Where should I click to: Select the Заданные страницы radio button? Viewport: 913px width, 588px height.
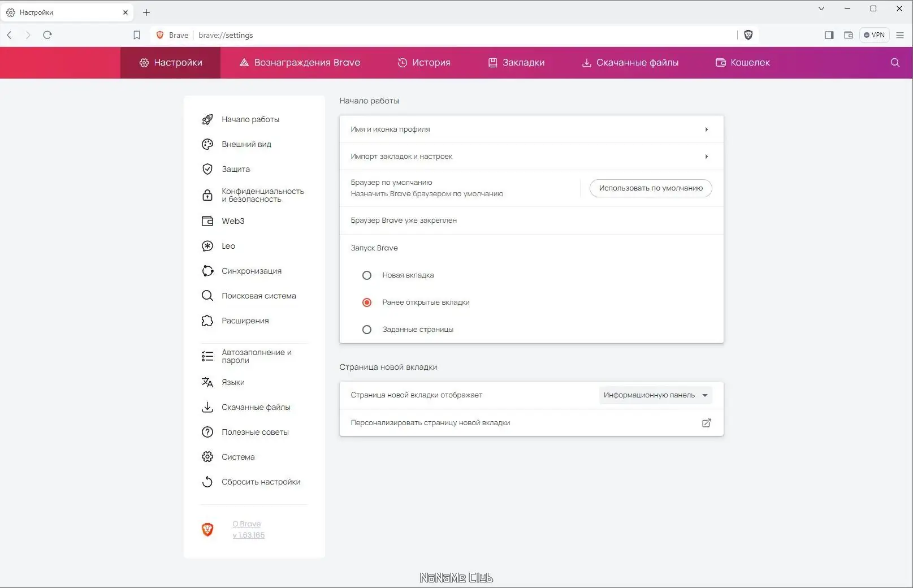click(x=367, y=330)
